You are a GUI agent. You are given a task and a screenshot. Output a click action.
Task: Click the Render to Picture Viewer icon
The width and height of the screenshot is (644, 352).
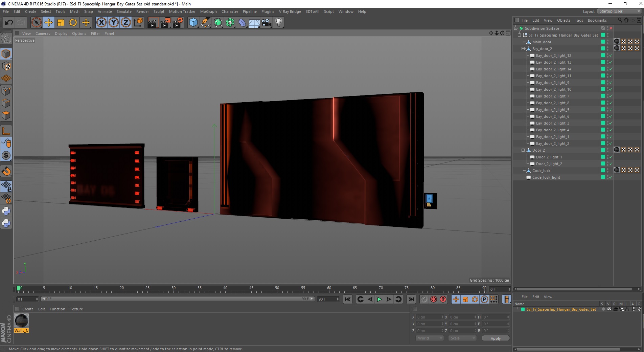(165, 23)
